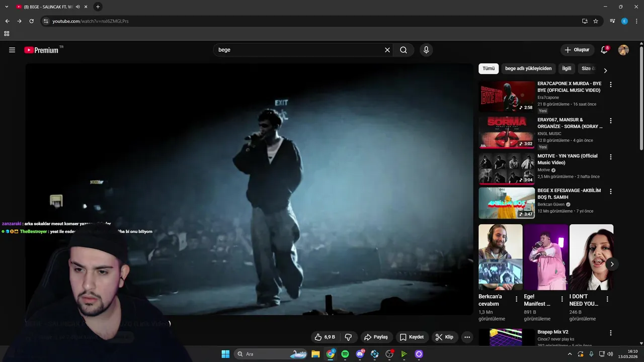Go forward in browser history
This screenshot has height=362, width=644.
click(x=19, y=21)
